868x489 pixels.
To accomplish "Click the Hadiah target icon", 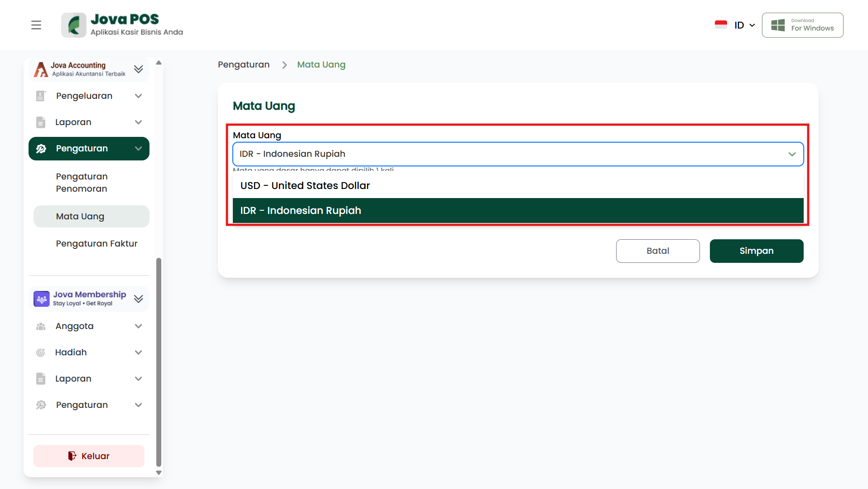I will point(41,353).
